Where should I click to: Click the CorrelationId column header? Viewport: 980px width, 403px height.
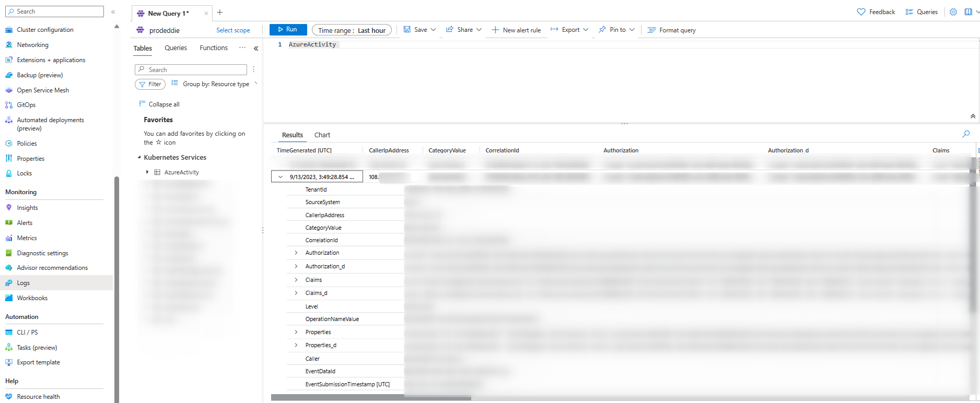[x=502, y=150]
